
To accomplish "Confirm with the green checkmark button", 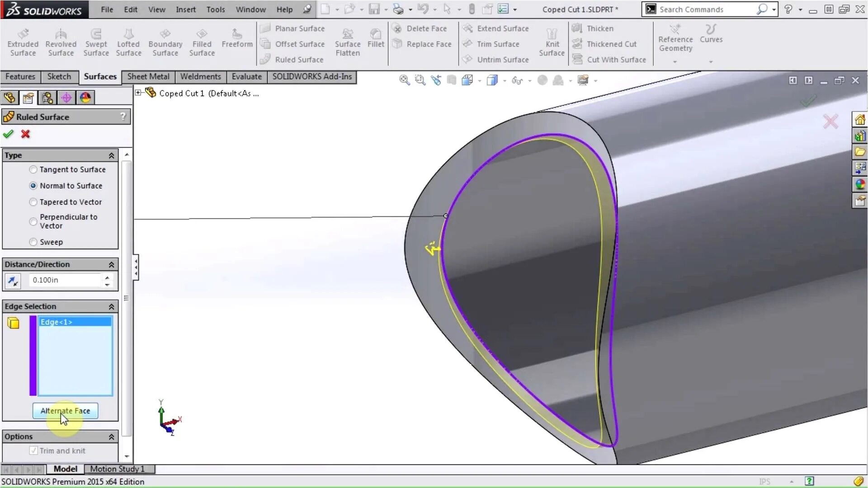I will (x=8, y=133).
